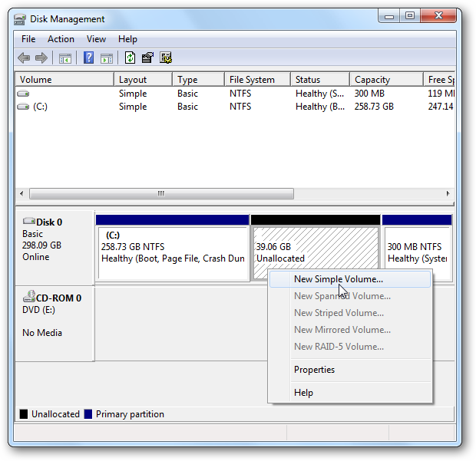This screenshot has height=461, width=476.
Task: Click the black Unallocated legend swatch
Action: coord(24,414)
